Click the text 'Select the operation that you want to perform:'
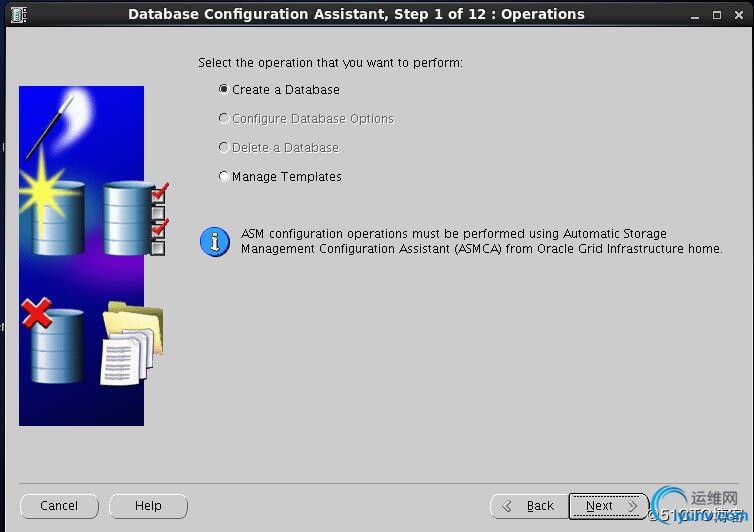 330,63
